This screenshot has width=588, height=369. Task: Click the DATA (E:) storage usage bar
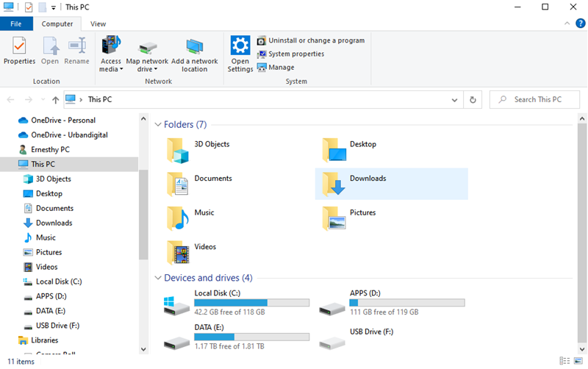251,337
